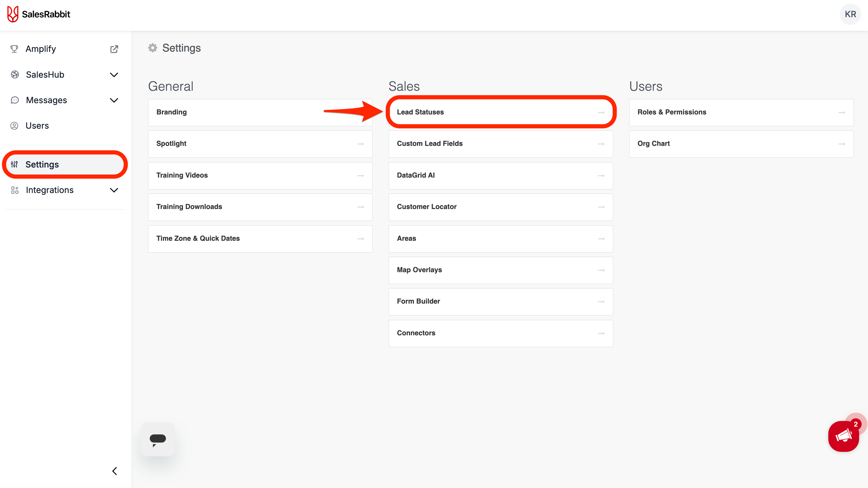
Task: Expand the Messages menu chevron
Action: (114, 100)
